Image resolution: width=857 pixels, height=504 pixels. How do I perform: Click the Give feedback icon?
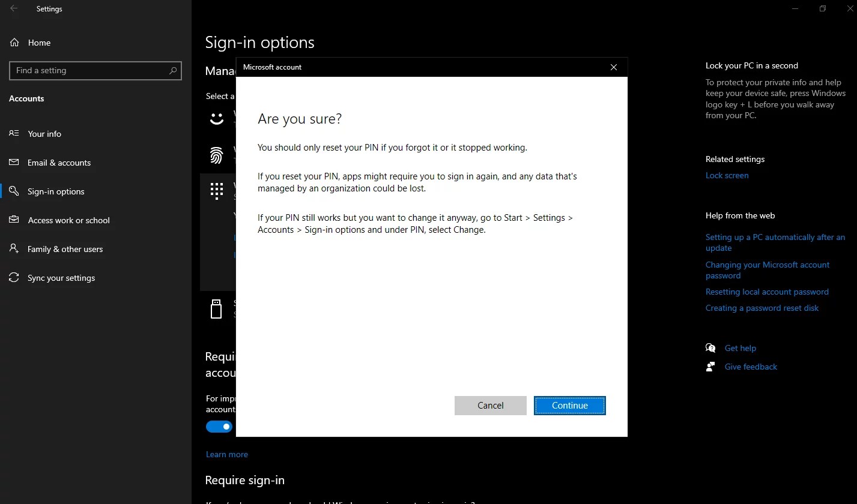tap(710, 366)
